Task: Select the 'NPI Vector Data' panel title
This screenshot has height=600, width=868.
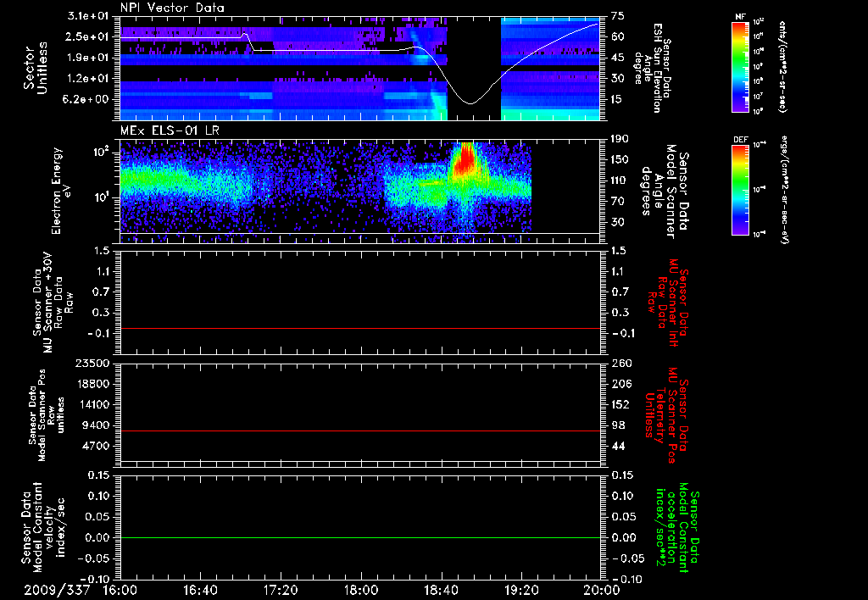Action: point(172,8)
